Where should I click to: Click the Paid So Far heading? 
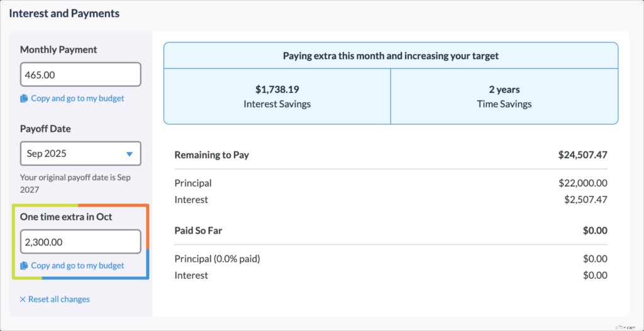tap(198, 231)
